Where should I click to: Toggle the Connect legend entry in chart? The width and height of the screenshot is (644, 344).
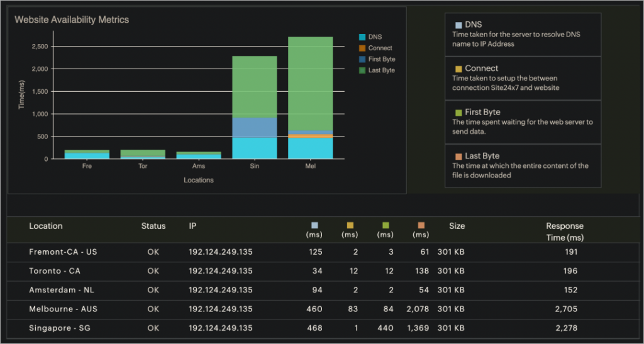point(375,48)
